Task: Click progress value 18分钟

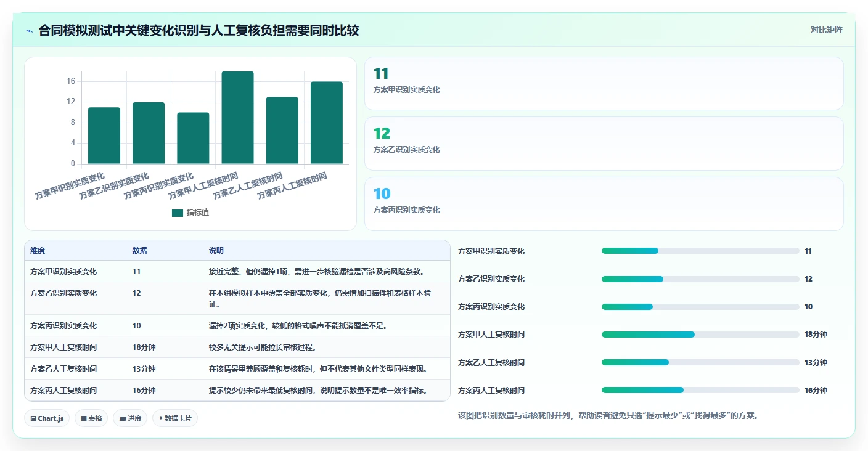Action: point(816,335)
